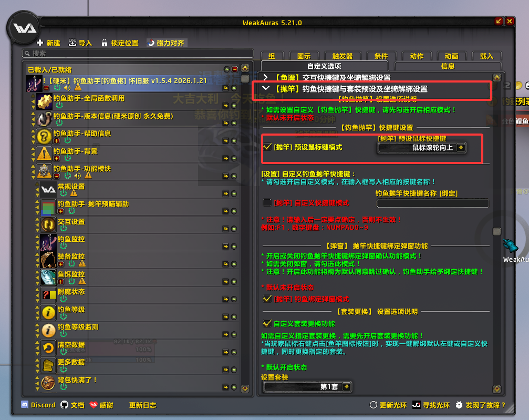Click the 钓鱼助手-帮助信息 question mark icon
This screenshot has height=420, width=529.
[44, 137]
